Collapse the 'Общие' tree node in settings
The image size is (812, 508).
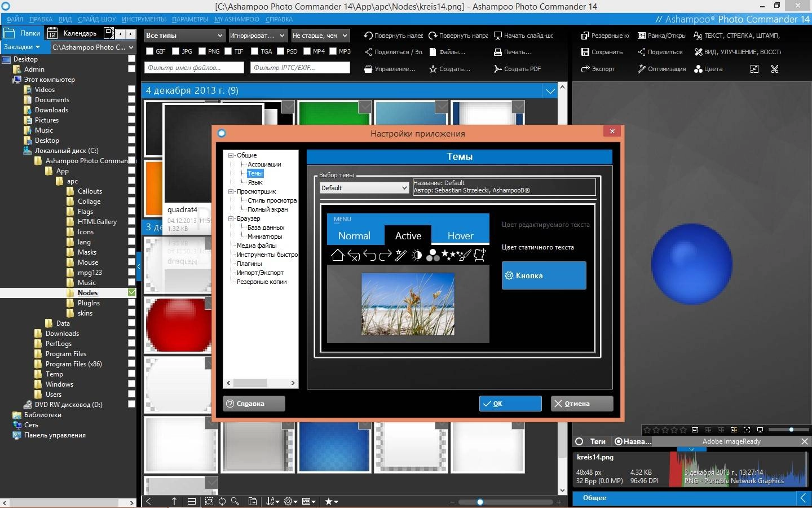(x=231, y=155)
